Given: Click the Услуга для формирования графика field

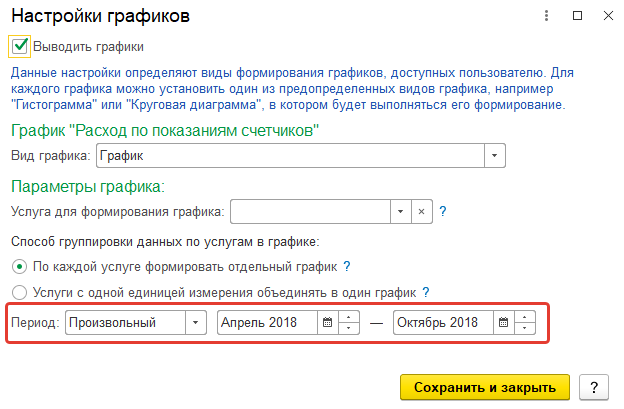Looking at the screenshot, I should [310, 211].
